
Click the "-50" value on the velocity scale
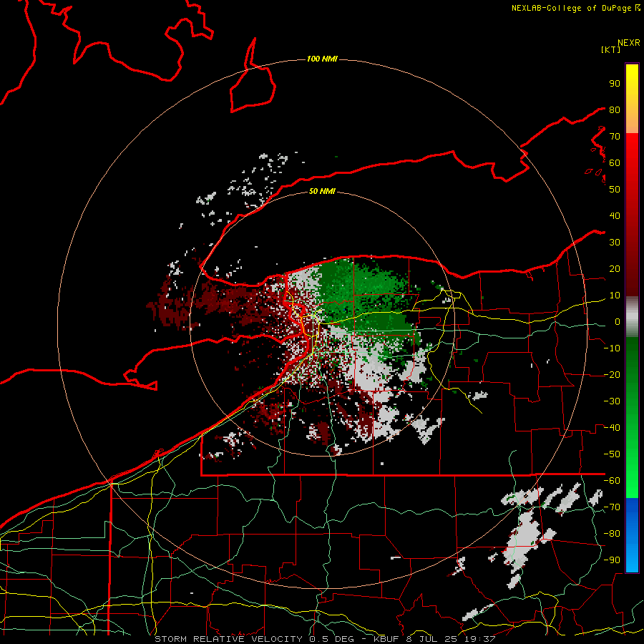point(612,454)
